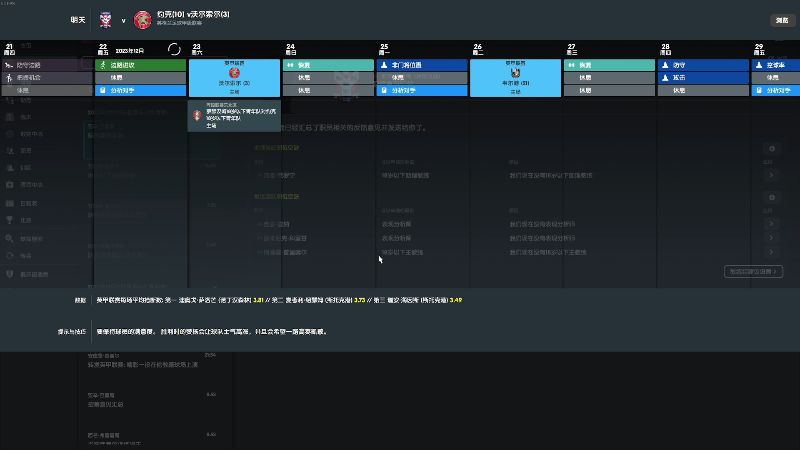
Task: Click the Walsall opponent crest in header
Action: click(x=142, y=20)
